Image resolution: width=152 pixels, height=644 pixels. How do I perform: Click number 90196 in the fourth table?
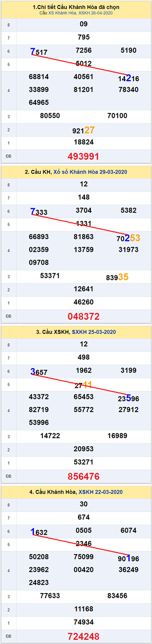pos(129,558)
